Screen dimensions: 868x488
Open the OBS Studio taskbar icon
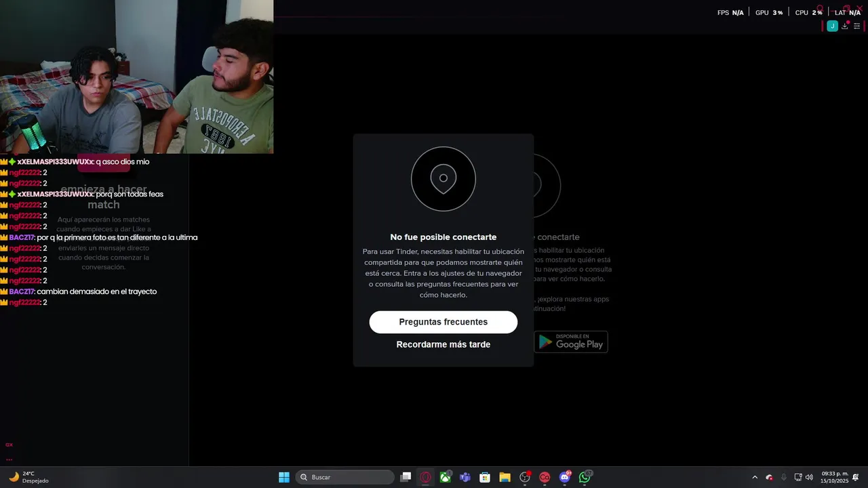pyautogui.click(x=525, y=477)
